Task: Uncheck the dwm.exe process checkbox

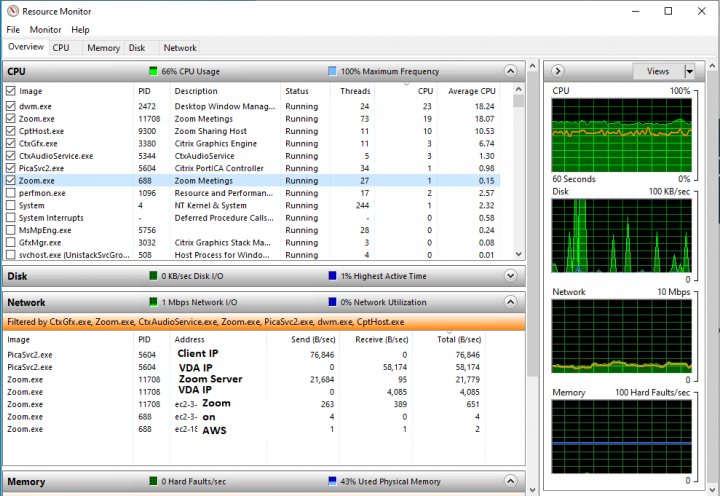Action: pyautogui.click(x=11, y=106)
